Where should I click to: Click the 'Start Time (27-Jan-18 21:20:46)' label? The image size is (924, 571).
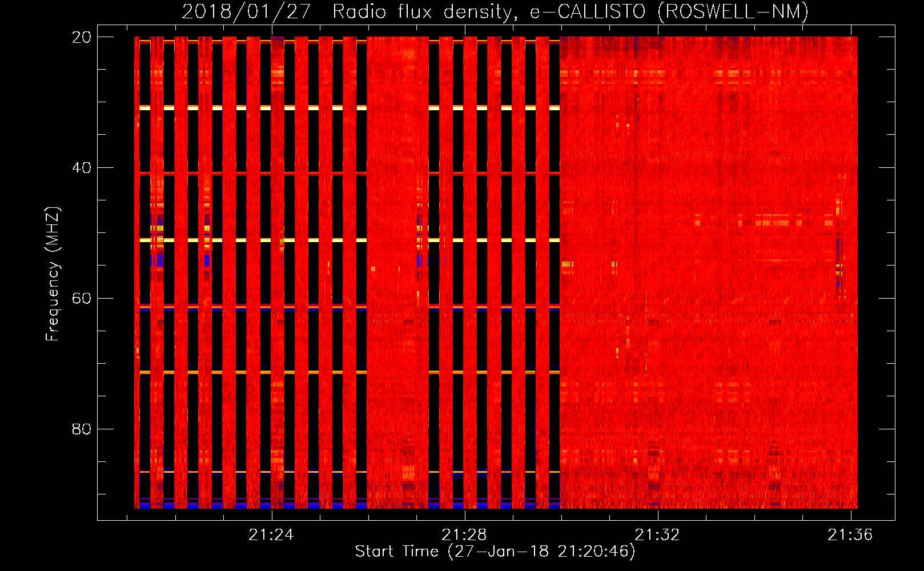(x=495, y=552)
